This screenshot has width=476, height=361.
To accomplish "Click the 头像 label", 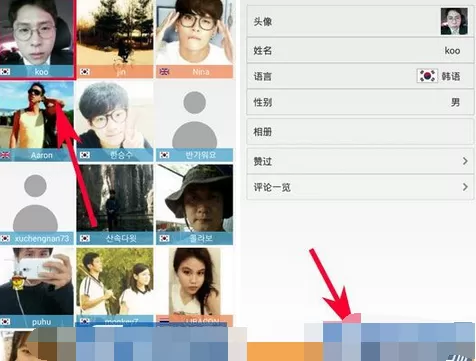I will point(263,22).
